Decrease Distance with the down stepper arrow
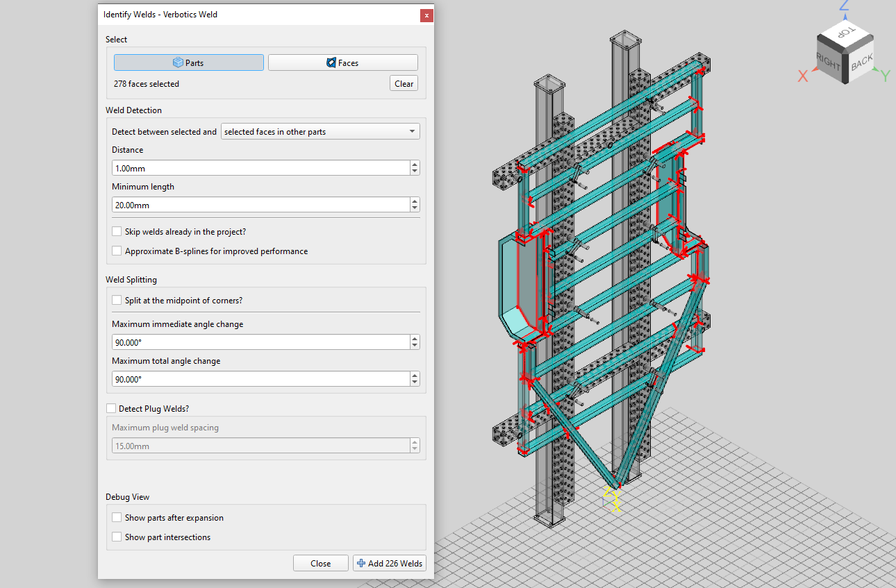 point(415,171)
